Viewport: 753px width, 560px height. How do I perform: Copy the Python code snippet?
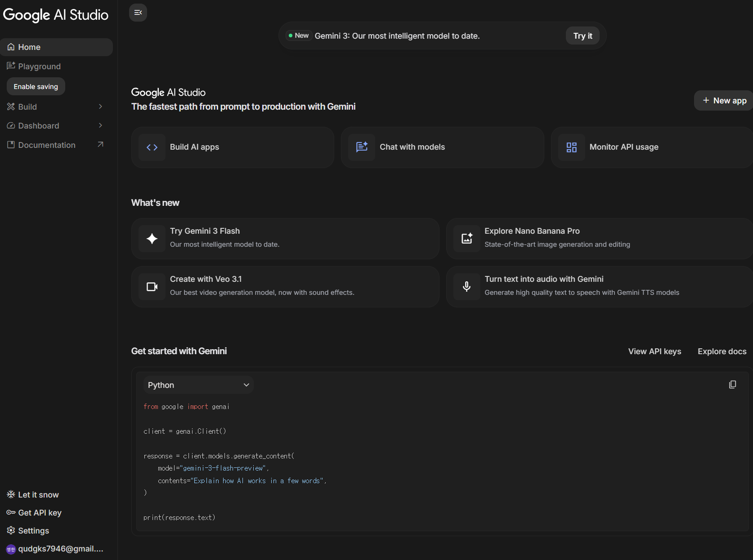point(732,385)
